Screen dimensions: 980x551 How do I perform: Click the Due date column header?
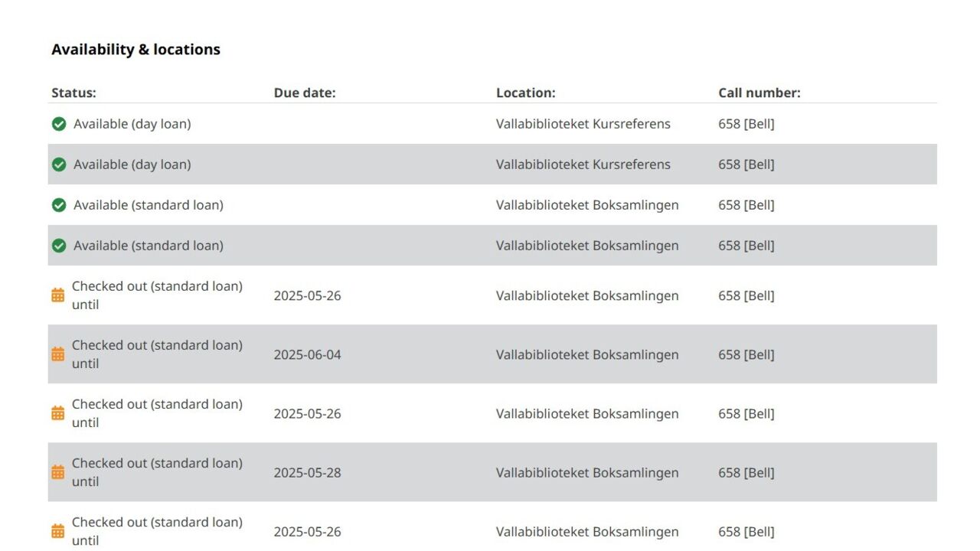(x=305, y=93)
